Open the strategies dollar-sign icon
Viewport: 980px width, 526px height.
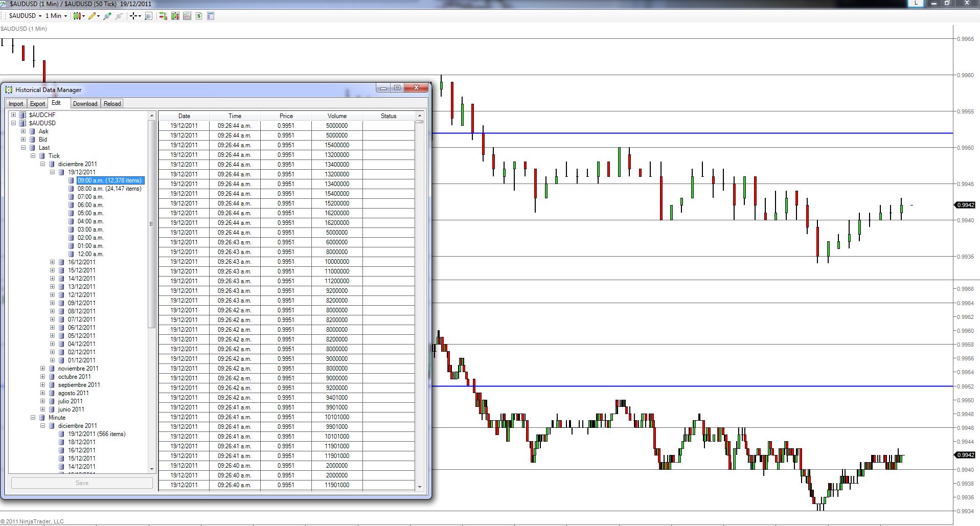(199, 16)
